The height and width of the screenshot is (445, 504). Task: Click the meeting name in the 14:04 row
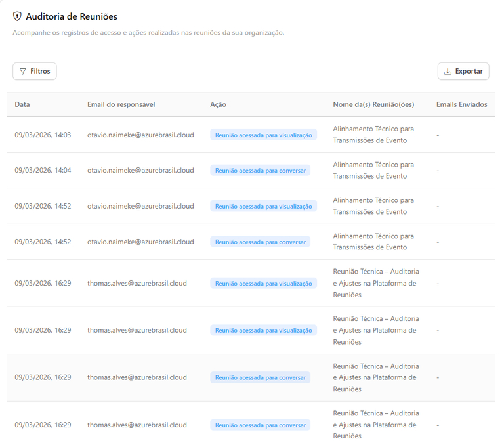pos(373,171)
